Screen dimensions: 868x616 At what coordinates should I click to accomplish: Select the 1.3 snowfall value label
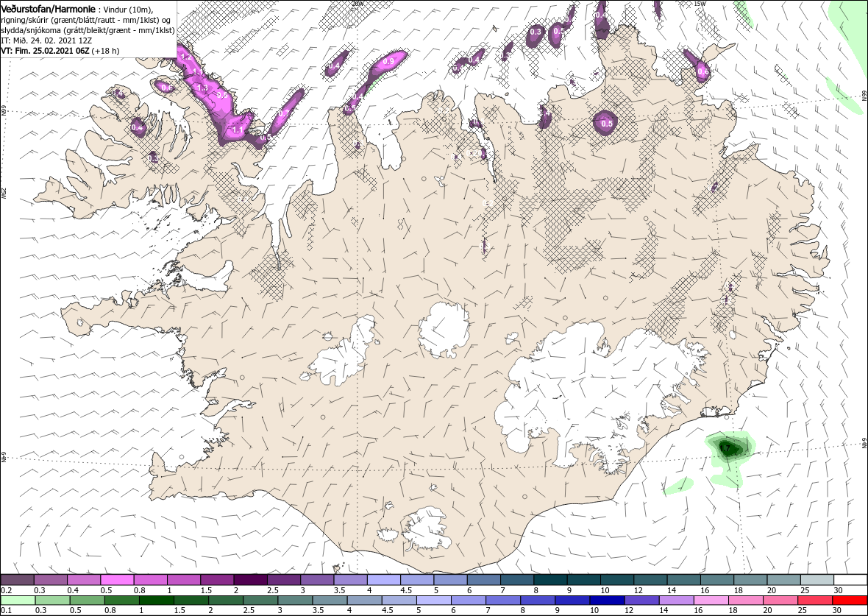[x=202, y=88]
